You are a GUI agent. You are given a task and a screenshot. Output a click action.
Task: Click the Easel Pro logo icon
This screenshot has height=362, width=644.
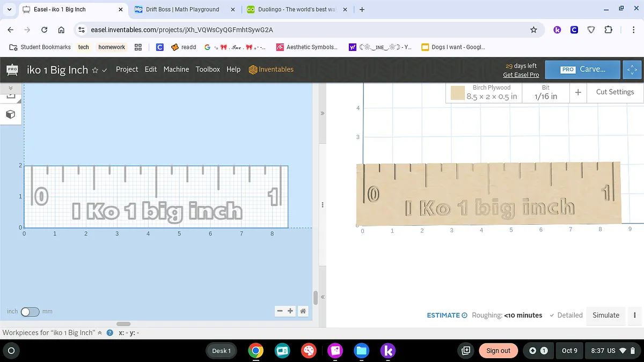pyautogui.click(x=12, y=70)
